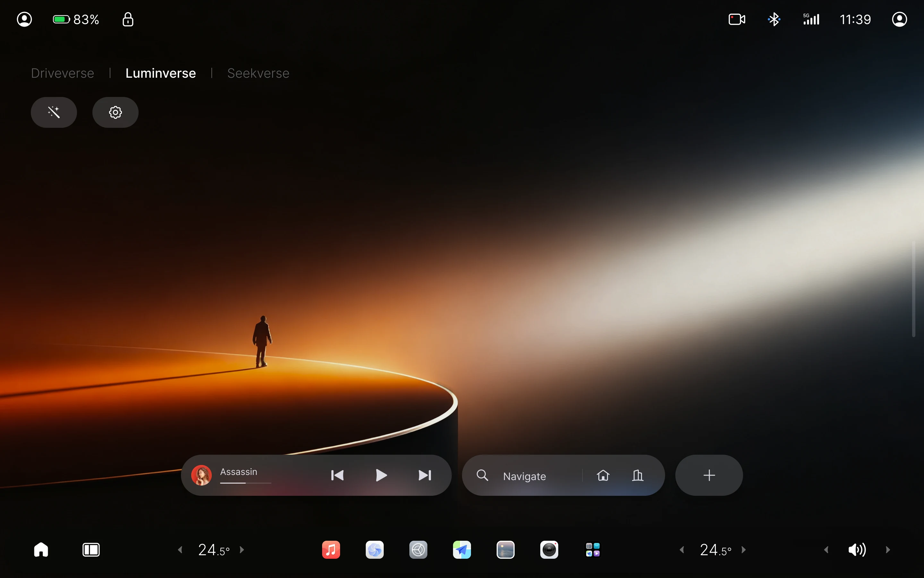
Task: Open the blue swirl app in dock
Action: (x=374, y=550)
